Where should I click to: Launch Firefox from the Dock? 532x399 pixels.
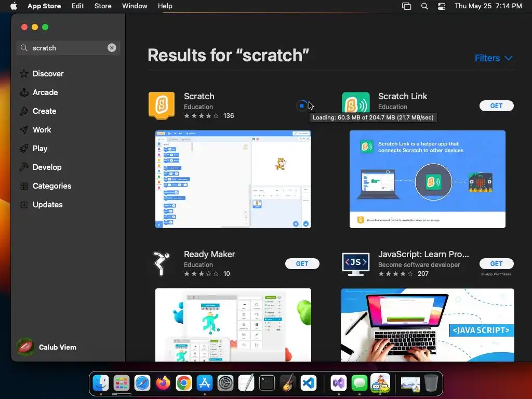[x=163, y=383]
